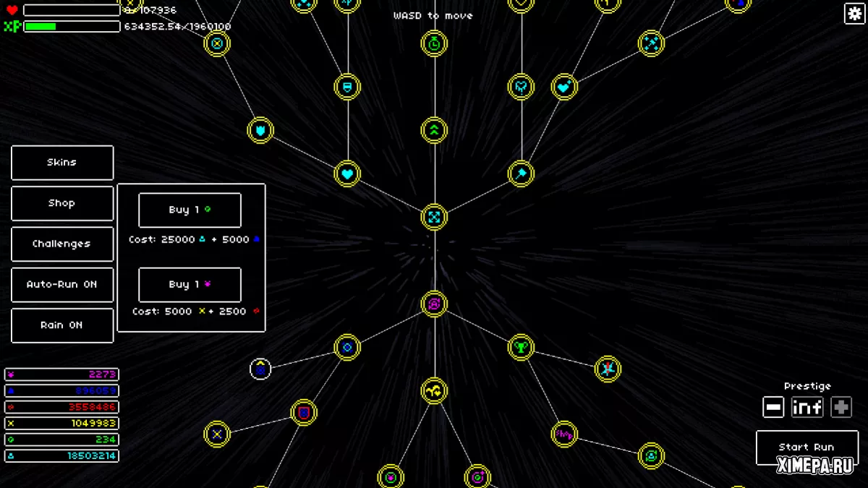
Task: Buy 1 green currency in shop
Action: pyautogui.click(x=190, y=210)
